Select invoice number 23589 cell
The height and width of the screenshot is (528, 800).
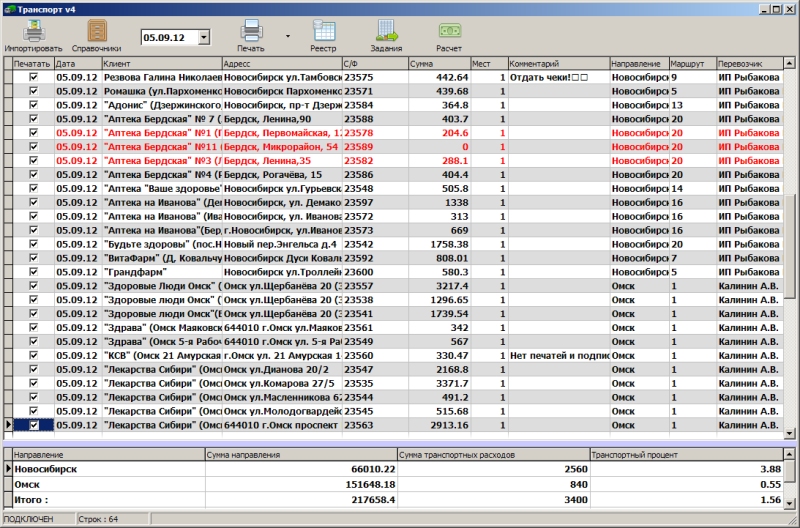coord(376,146)
